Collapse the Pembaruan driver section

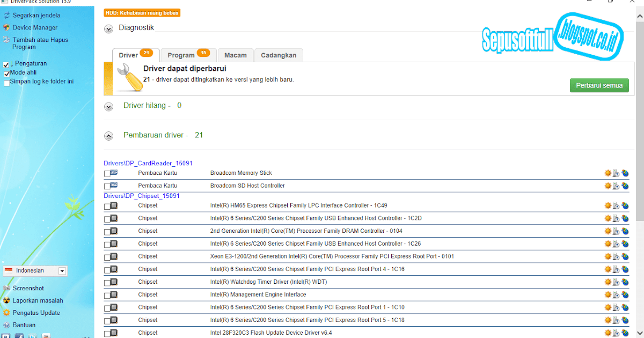click(x=109, y=136)
